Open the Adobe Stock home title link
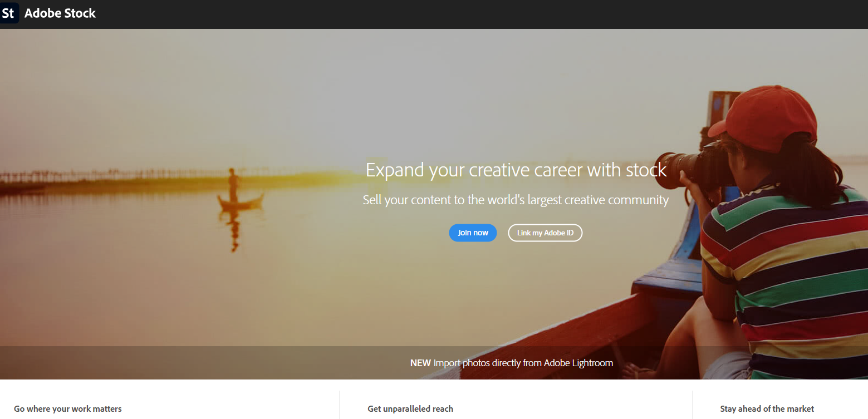 pos(60,13)
